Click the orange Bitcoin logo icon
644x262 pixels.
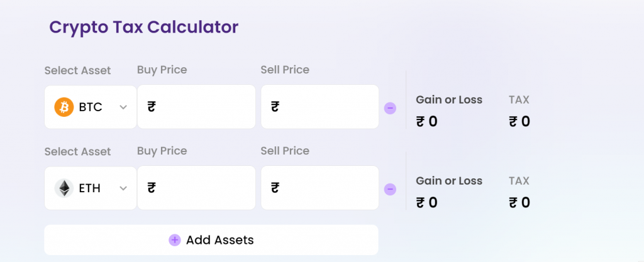click(x=64, y=107)
